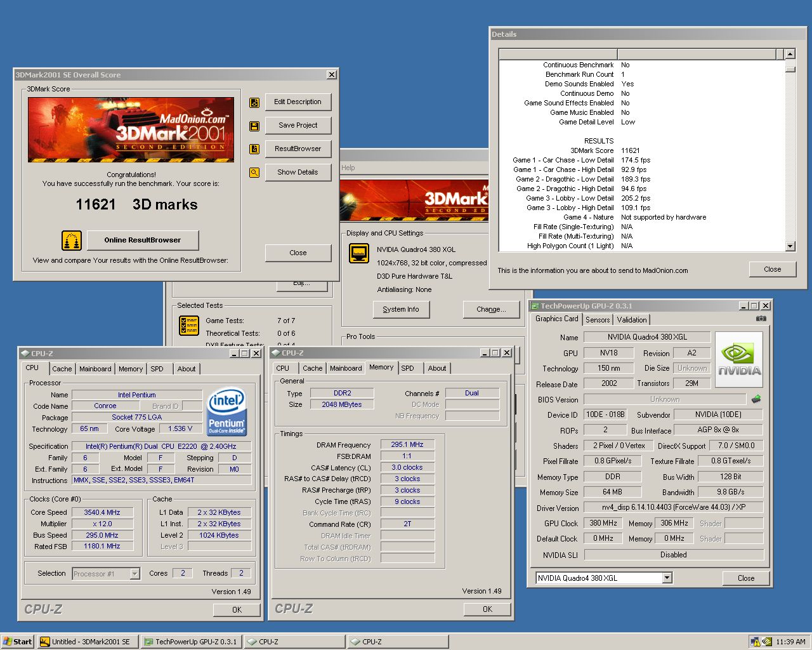The height and width of the screenshot is (650, 812).
Task: Select the Graphics Card tab in GPU-Z
Action: click(x=557, y=319)
